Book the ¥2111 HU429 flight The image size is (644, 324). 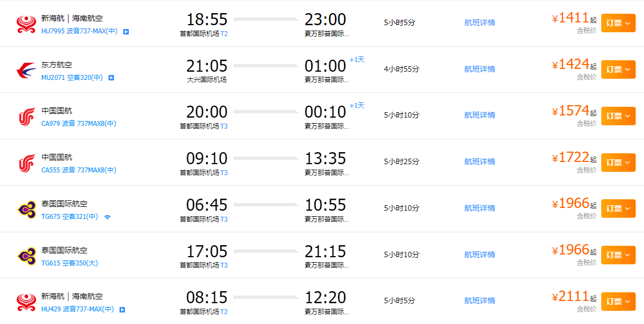tap(618, 301)
